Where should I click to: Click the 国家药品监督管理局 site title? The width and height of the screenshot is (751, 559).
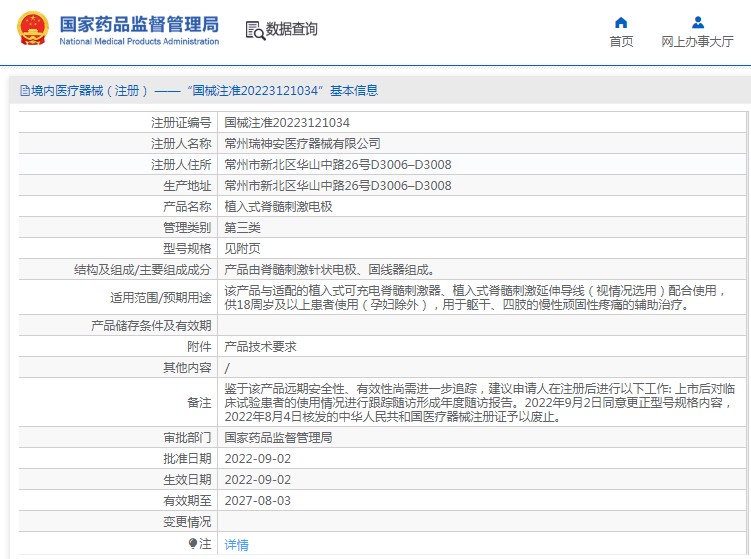(139, 23)
